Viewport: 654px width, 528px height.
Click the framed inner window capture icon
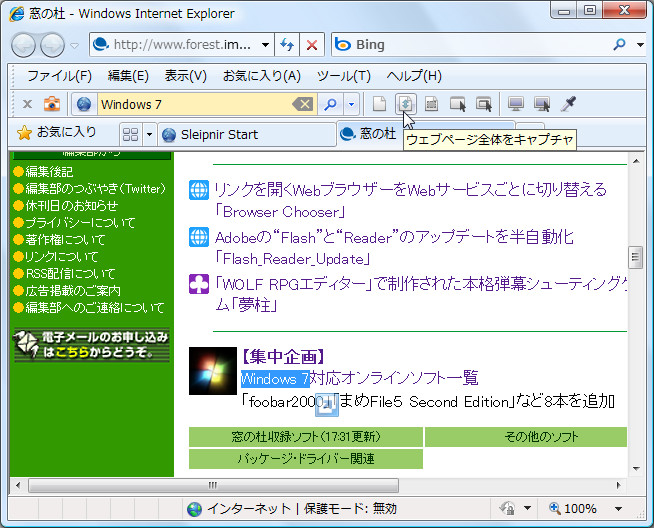[x=484, y=104]
